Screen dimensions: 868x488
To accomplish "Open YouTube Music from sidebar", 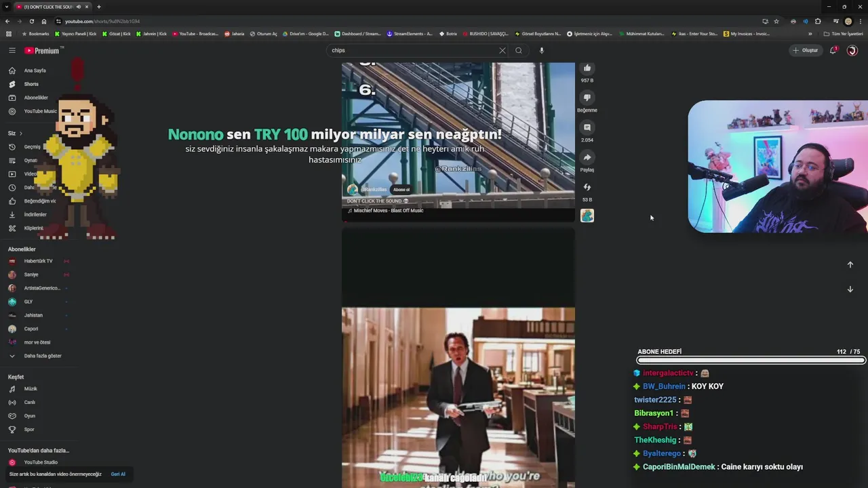I will [x=40, y=111].
